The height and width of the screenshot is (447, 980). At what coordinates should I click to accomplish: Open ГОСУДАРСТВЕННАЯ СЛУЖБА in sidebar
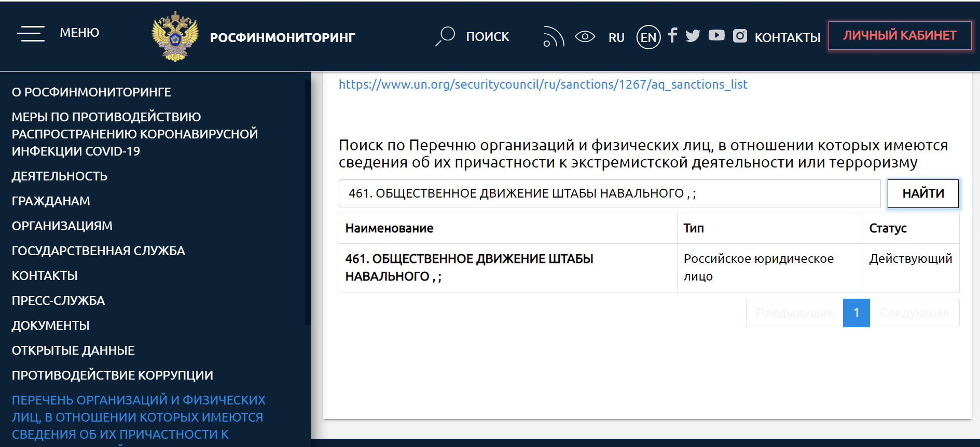(x=99, y=251)
